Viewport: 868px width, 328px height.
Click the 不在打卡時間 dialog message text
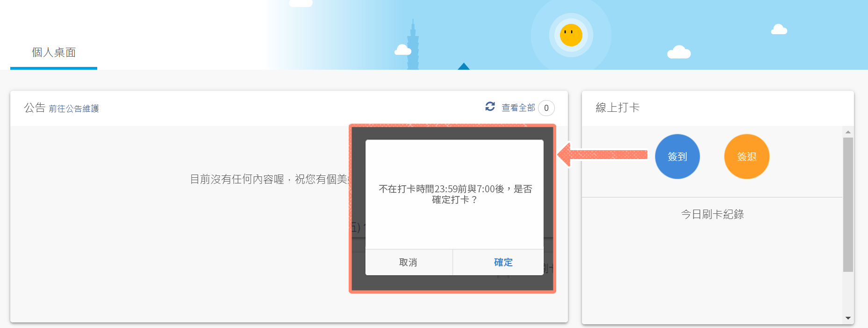click(455, 194)
